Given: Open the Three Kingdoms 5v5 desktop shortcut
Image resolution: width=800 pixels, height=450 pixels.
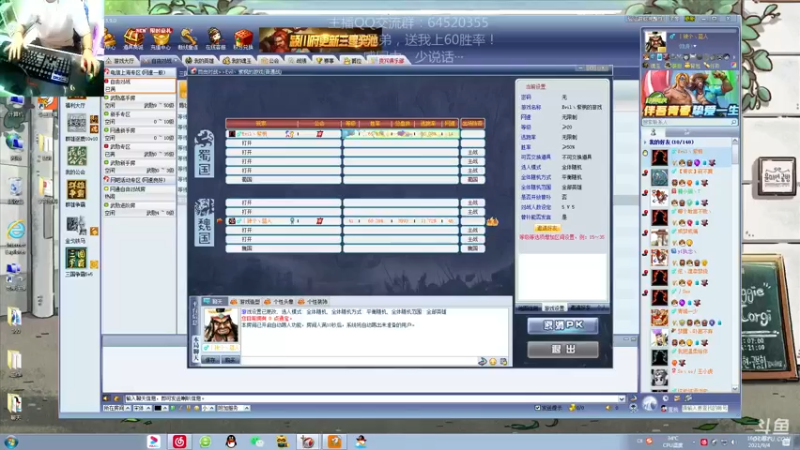Looking at the screenshot, I should [x=77, y=258].
